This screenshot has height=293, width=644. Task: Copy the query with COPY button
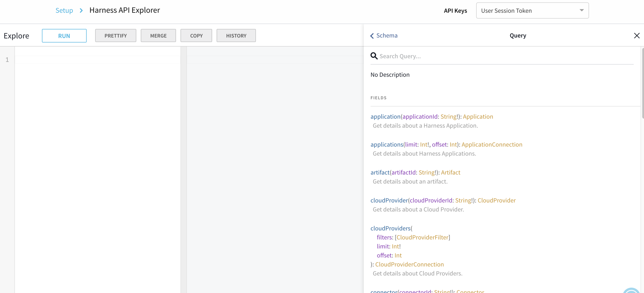[x=196, y=35]
